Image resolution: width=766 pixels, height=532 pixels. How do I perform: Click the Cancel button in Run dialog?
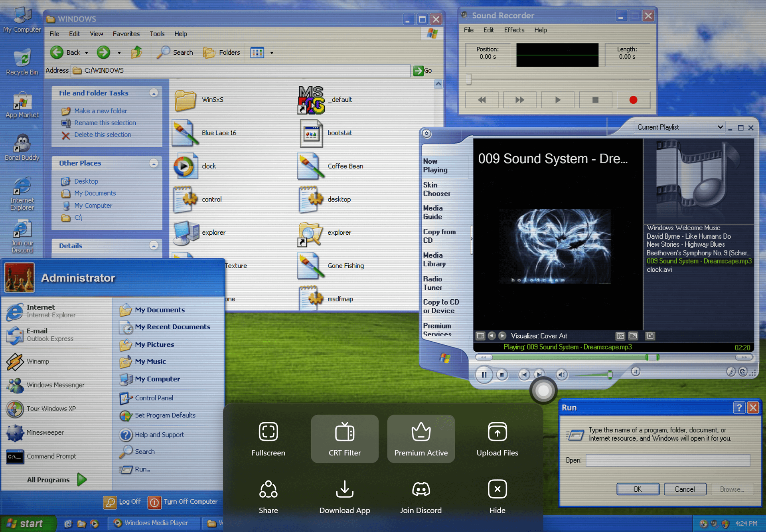[x=685, y=489]
